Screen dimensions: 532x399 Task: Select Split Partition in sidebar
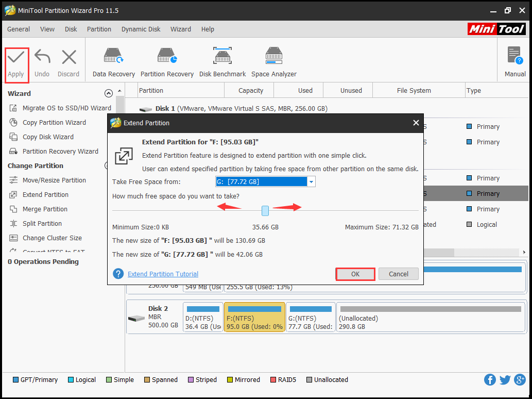pos(36,223)
